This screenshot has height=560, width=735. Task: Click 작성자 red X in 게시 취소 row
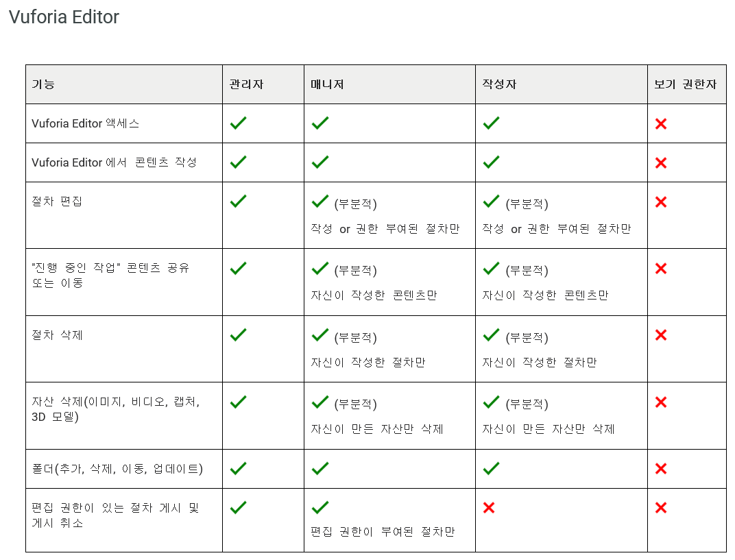(489, 508)
